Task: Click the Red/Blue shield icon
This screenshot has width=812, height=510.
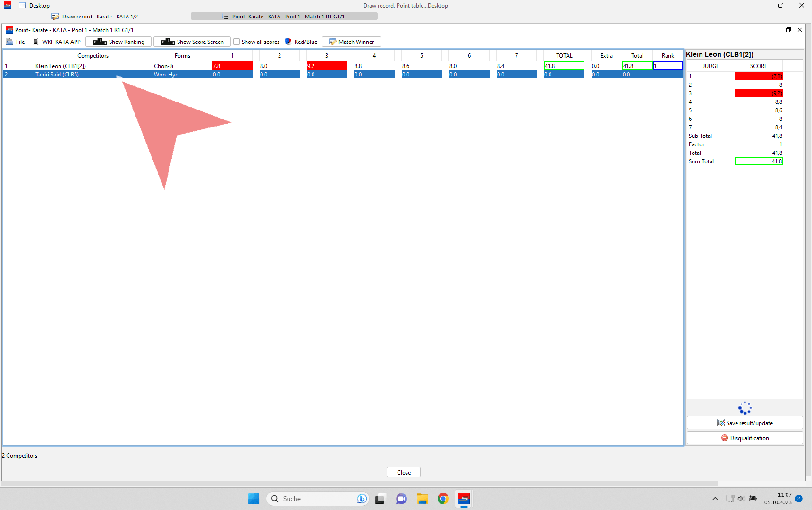Action: coord(288,42)
